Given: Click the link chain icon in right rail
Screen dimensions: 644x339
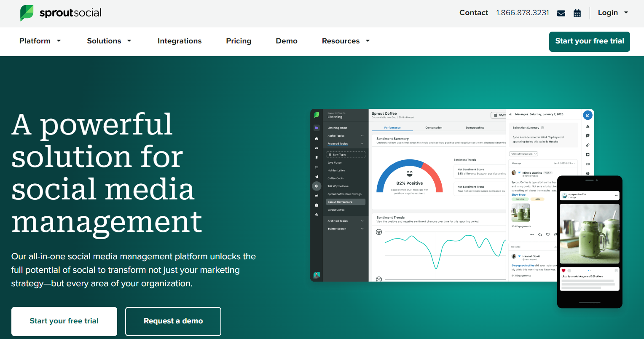Looking at the screenshot, I should (x=588, y=145).
